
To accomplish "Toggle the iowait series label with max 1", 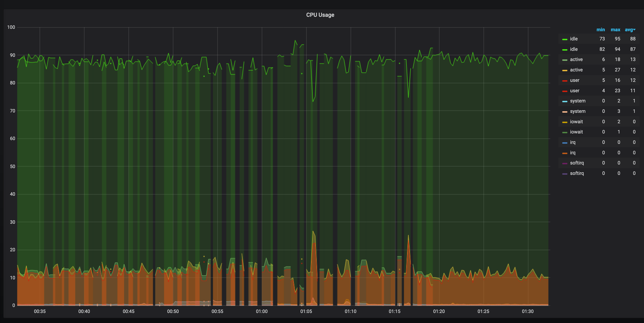I will click(576, 132).
